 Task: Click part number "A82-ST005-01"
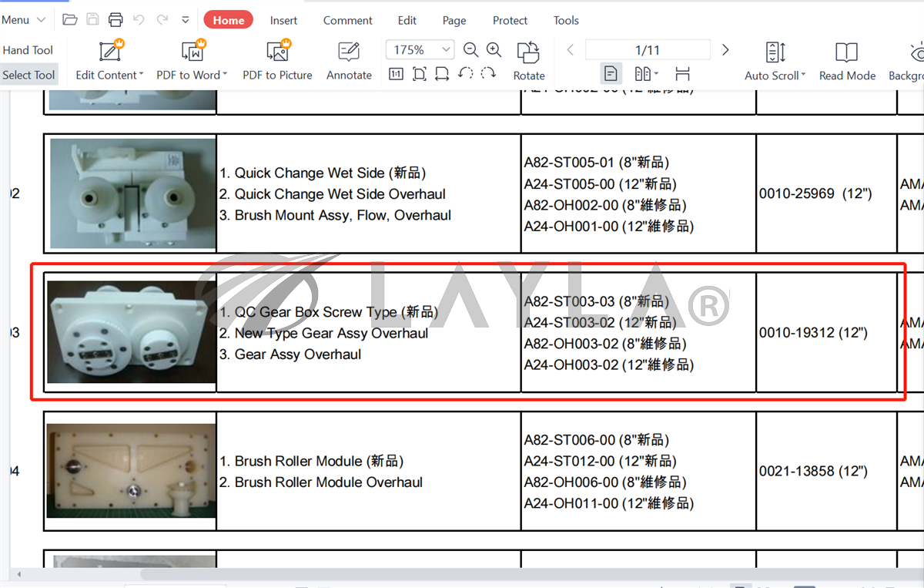pos(570,163)
